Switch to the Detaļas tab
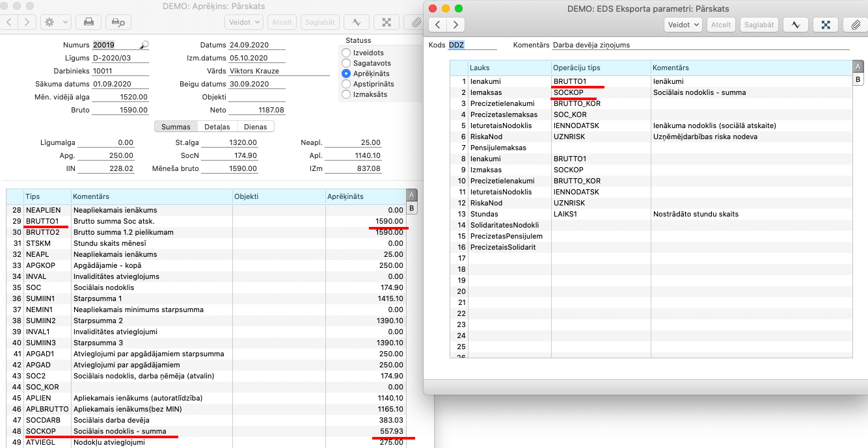Viewport: 868px width, 448px height. [217, 127]
